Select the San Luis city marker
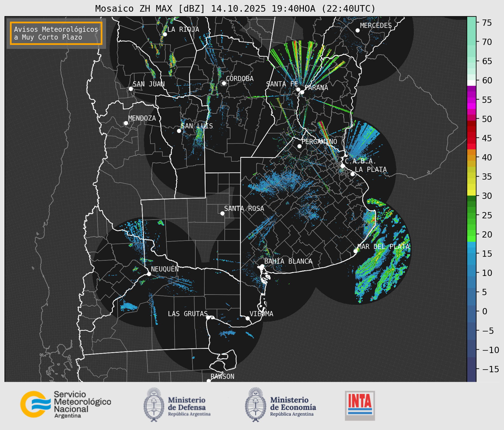Image resolution: width=504 pixels, height=430 pixels. point(179,131)
